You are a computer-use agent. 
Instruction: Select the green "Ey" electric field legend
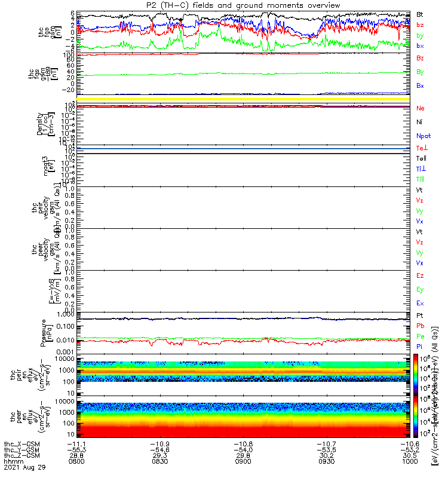(420, 289)
